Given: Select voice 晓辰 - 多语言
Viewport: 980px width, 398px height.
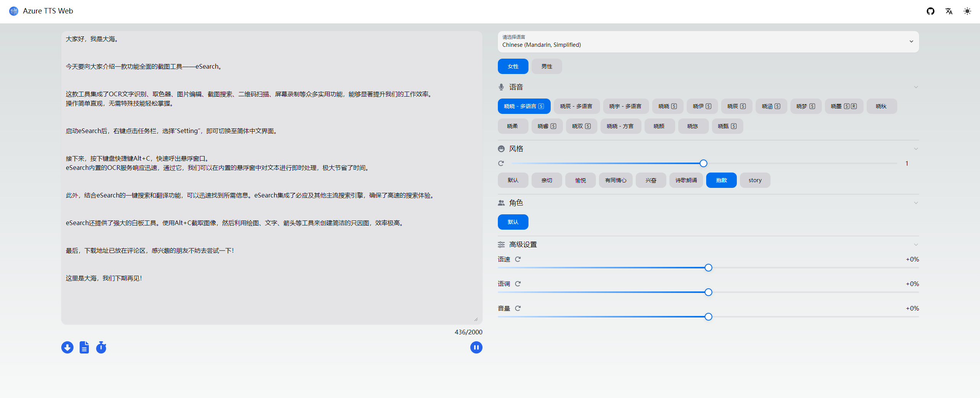Looking at the screenshot, I should point(576,106).
